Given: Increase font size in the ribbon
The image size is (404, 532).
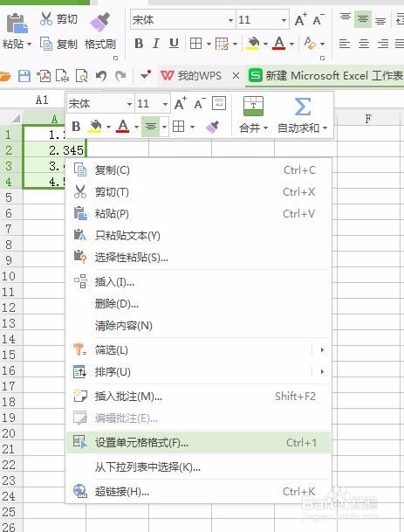Looking at the screenshot, I should click(300, 20).
